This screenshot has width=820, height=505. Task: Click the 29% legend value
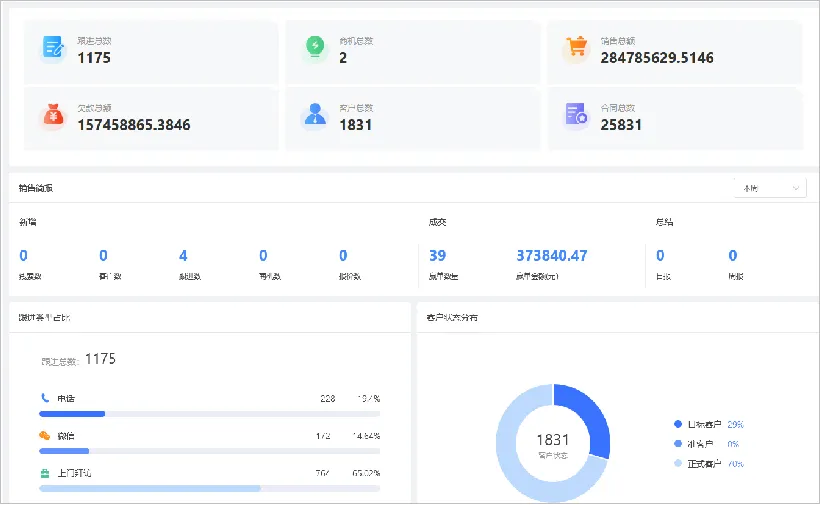click(735, 424)
